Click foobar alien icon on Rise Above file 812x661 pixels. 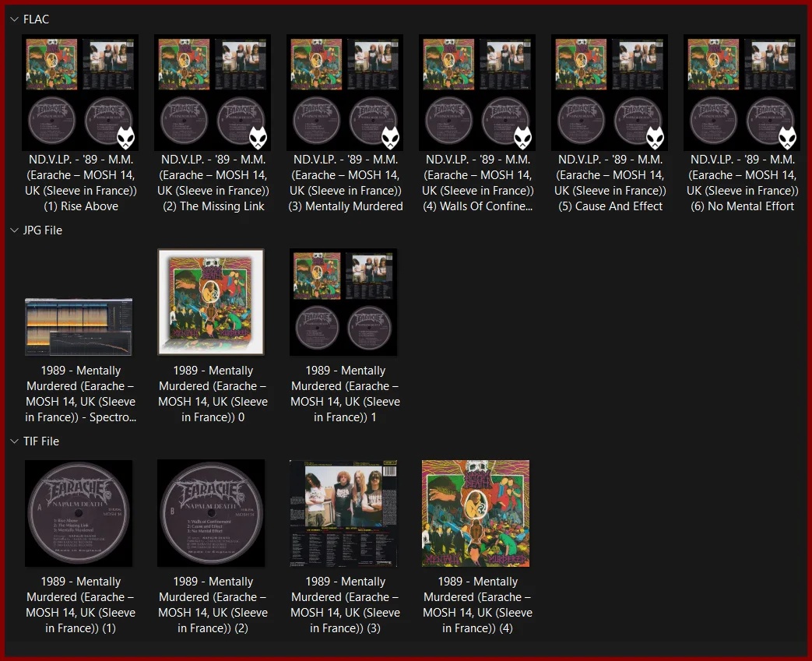(x=126, y=138)
